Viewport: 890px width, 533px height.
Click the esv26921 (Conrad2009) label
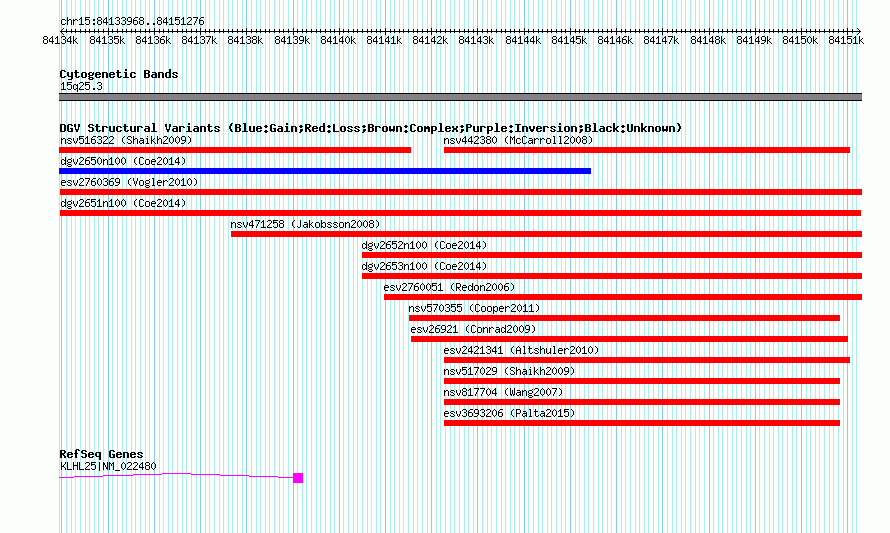(x=473, y=329)
